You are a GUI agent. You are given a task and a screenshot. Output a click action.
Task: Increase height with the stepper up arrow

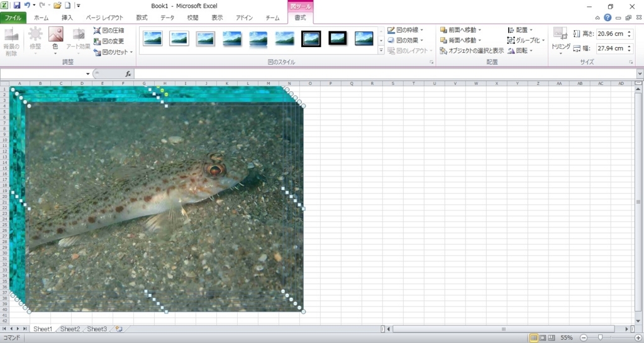point(629,31)
